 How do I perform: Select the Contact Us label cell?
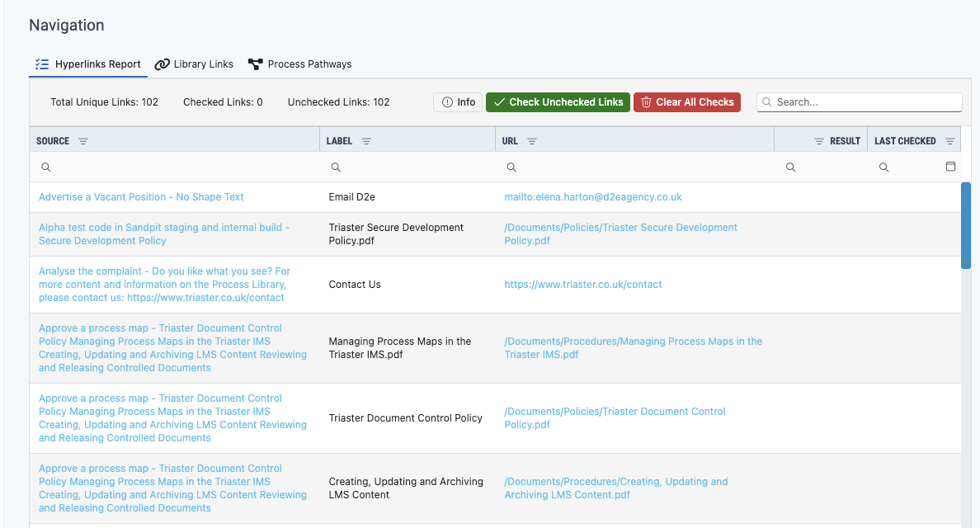click(355, 285)
